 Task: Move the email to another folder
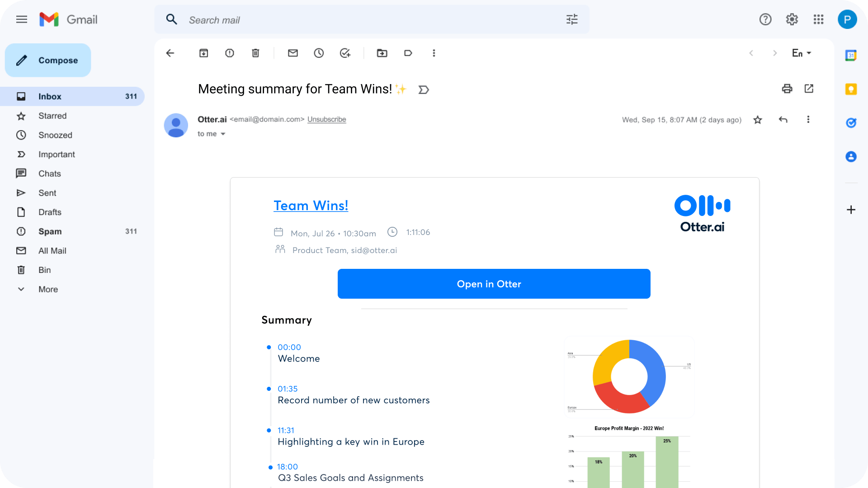click(382, 53)
